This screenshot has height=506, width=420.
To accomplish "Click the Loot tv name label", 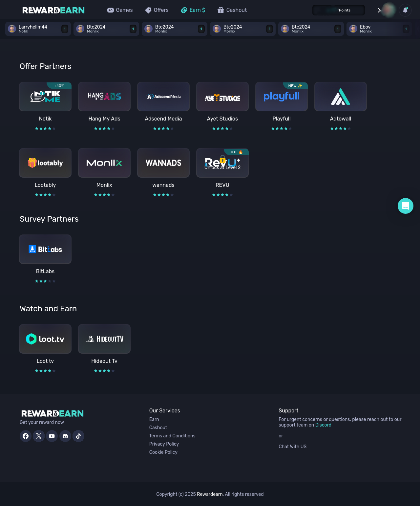I will click(45, 361).
